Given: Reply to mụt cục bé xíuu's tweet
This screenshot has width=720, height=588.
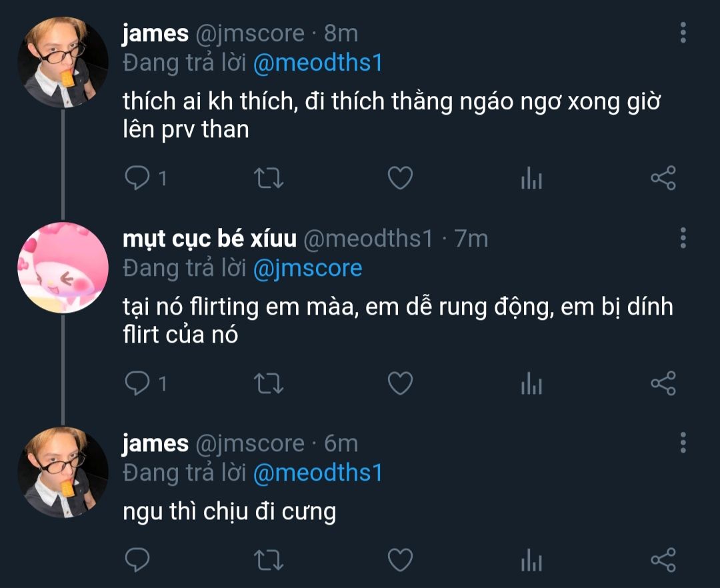Looking at the screenshot, I should click(x=137, y=383).
